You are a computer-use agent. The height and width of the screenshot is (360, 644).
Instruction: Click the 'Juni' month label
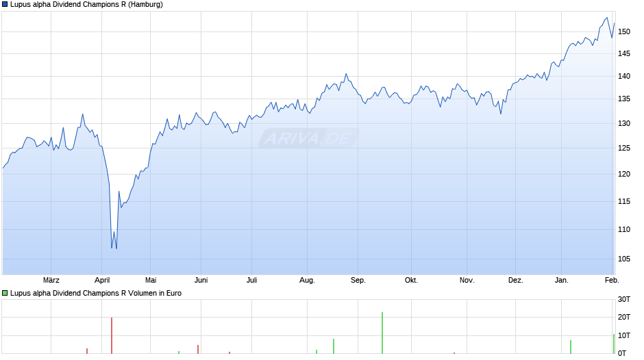point(201,280)
